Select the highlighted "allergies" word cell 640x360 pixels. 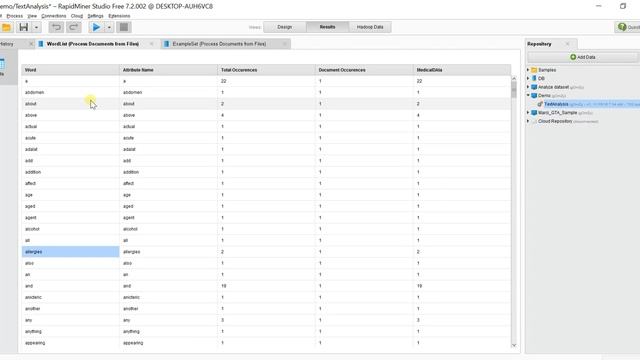pyautogui.click(x=70, y=252)
